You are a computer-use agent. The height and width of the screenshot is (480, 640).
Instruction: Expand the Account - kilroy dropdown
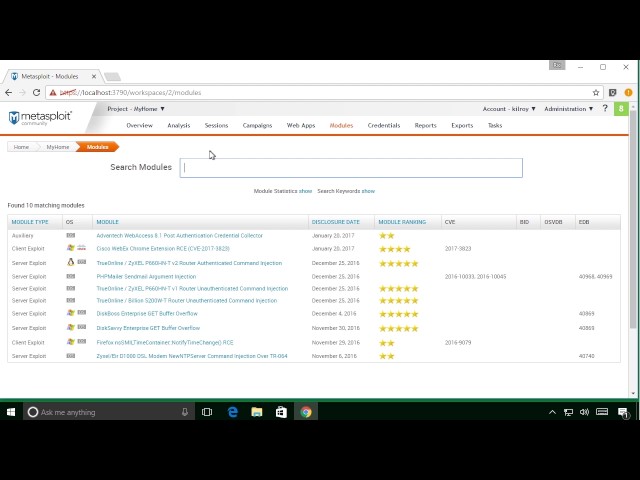(509, 109)
